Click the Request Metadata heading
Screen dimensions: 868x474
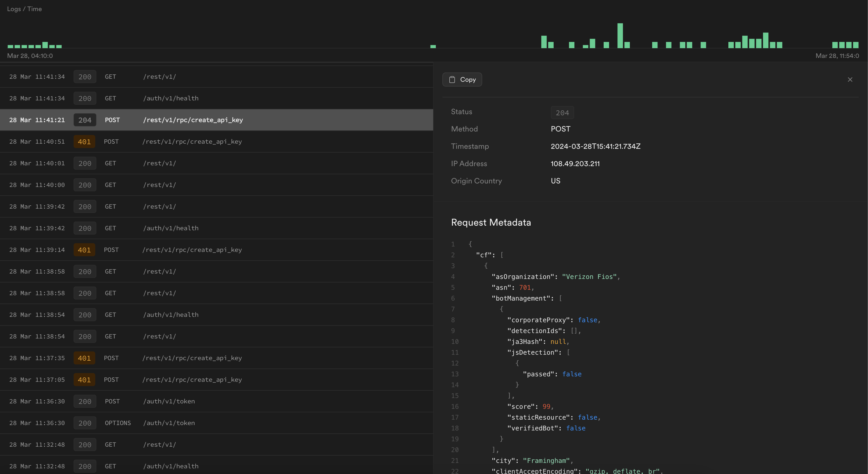pos(491,222)
